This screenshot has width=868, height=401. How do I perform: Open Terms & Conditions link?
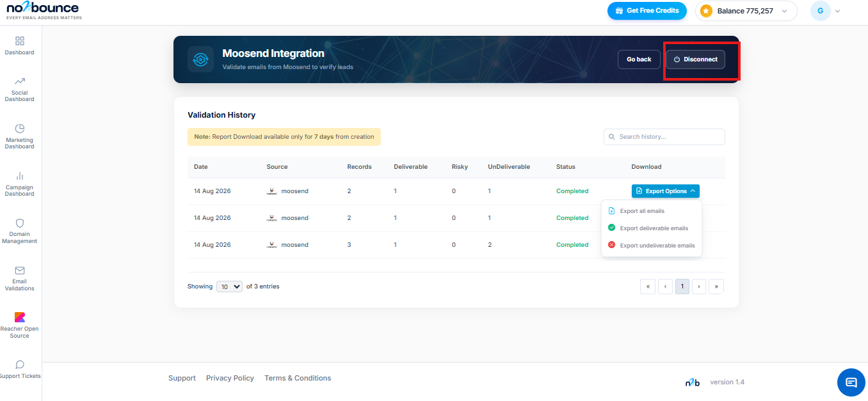coord(298,378)
